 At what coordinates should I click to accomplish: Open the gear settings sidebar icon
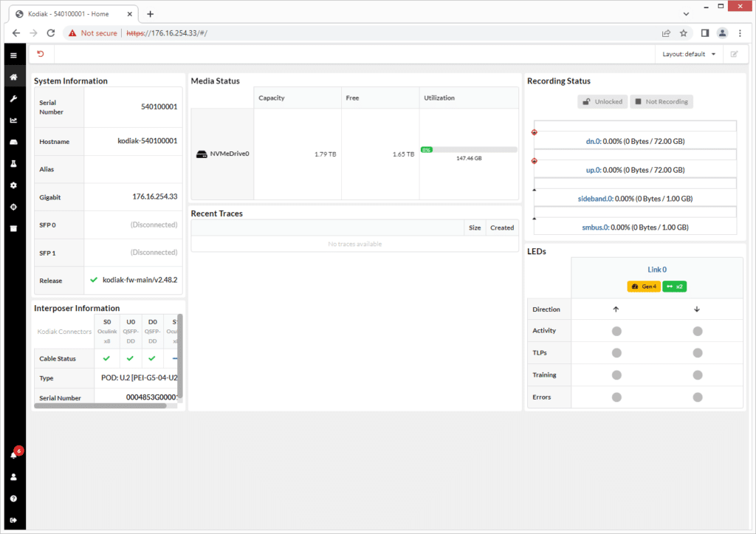tap(13, 185)
